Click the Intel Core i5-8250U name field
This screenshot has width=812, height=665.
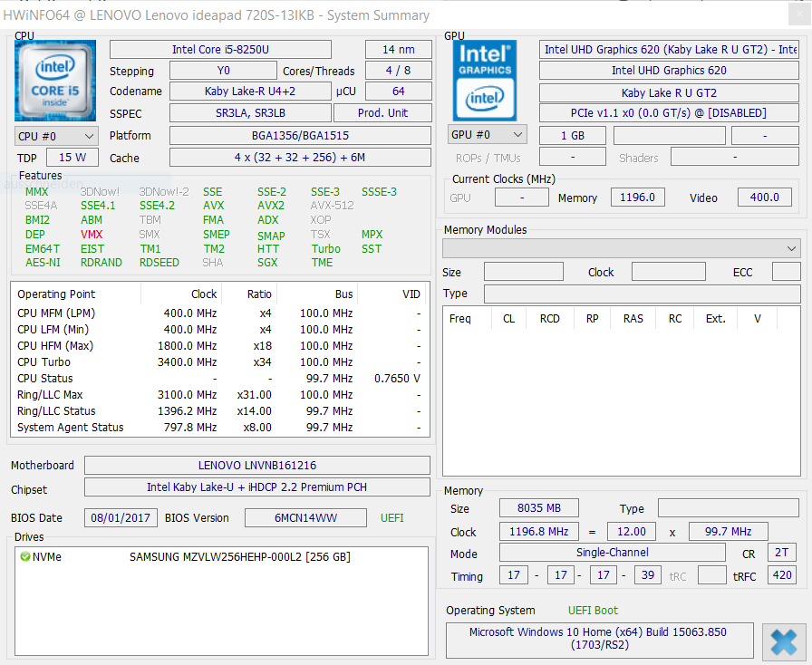[x=220, y=50]
